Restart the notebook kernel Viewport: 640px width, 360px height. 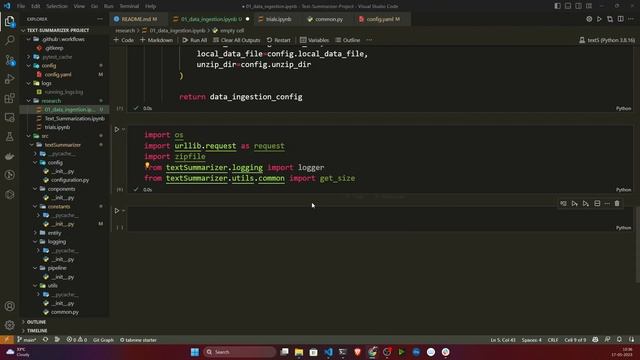coord(279,40)
